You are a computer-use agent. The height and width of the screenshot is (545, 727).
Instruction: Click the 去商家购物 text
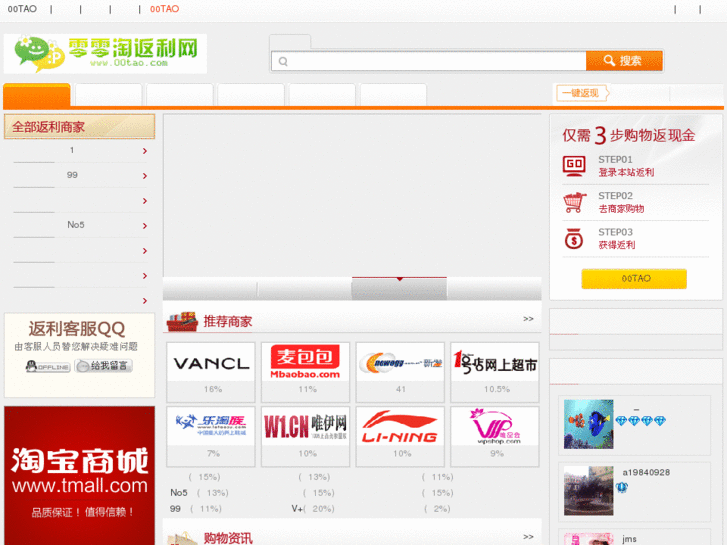point(621,209)
